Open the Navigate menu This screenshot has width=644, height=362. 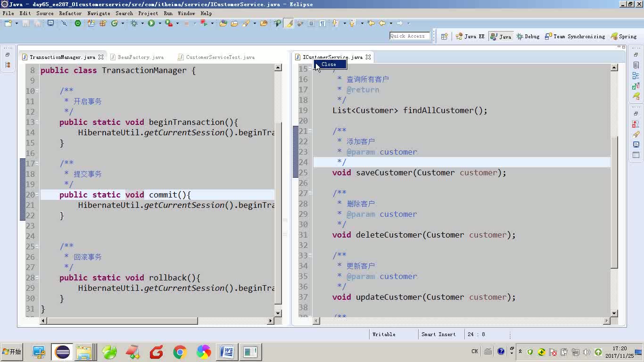pos(99,13)
